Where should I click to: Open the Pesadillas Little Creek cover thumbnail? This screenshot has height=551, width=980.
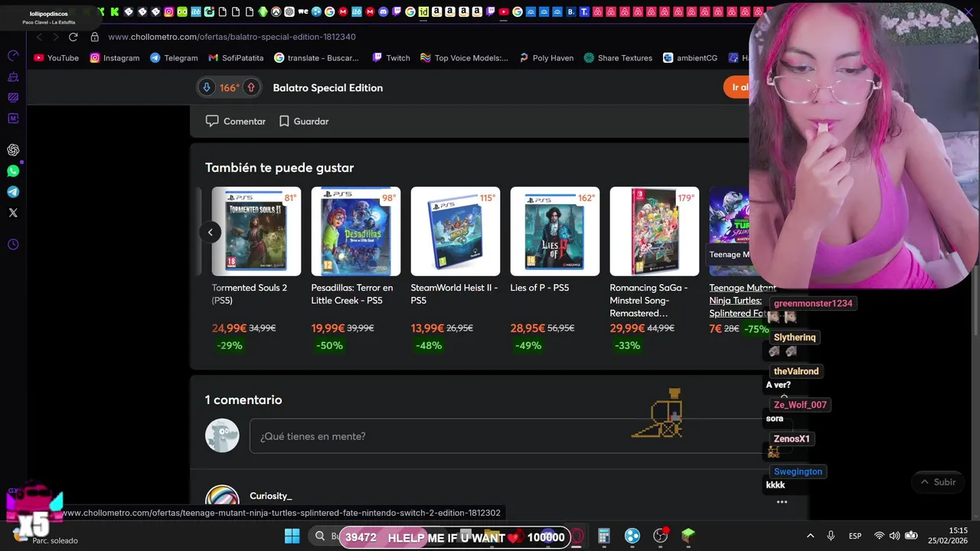[x=356, y=231]
